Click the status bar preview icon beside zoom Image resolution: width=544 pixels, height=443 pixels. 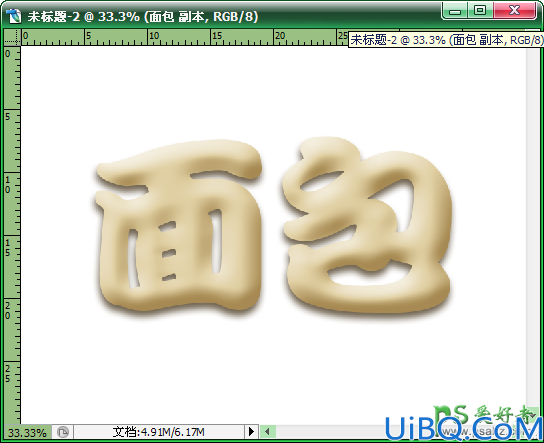(63, 432)
